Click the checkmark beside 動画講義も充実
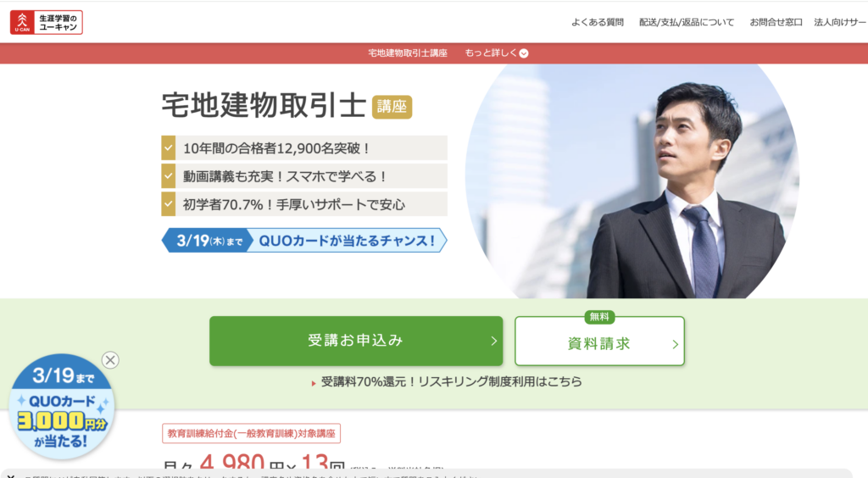Screen dimensions: 868x478 pos(169,176)
